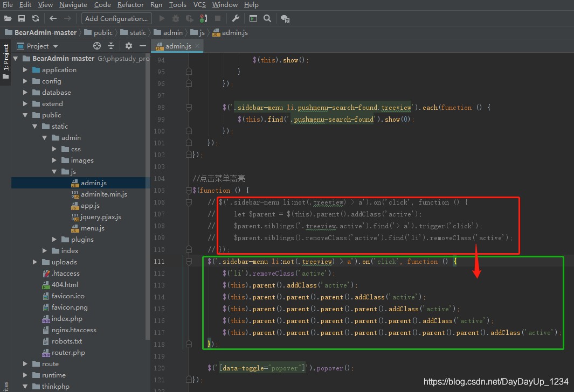Image resolution: width=574 pixels, height=392 pixels.
Task: Select jquery.pjax.js file
Action: click(x=101, y=217)
